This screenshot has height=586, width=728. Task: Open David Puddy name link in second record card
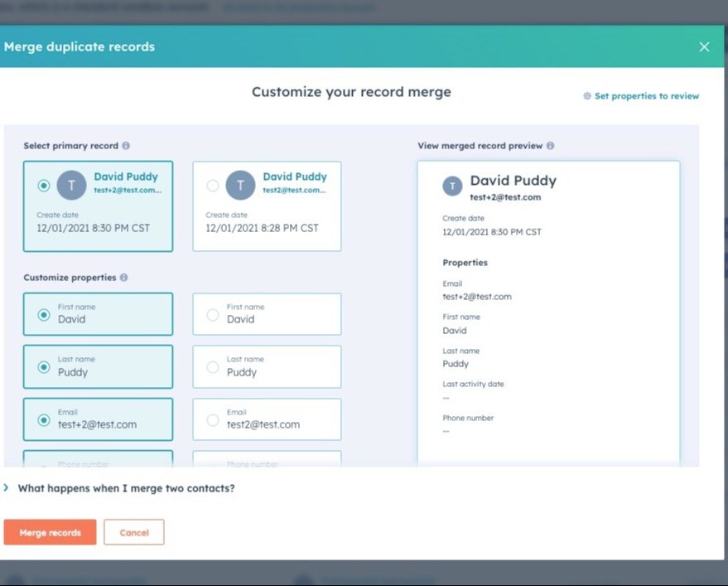tap(295, 177)
